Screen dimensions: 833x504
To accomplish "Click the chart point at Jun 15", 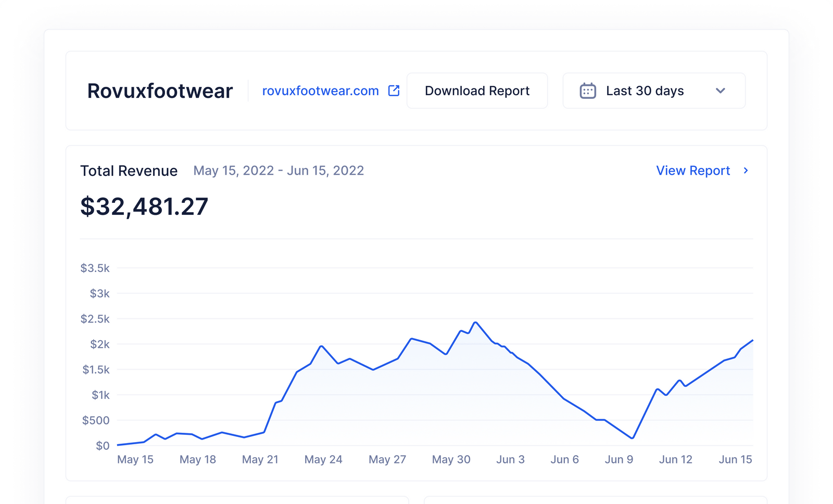I will tap(753, 340).
